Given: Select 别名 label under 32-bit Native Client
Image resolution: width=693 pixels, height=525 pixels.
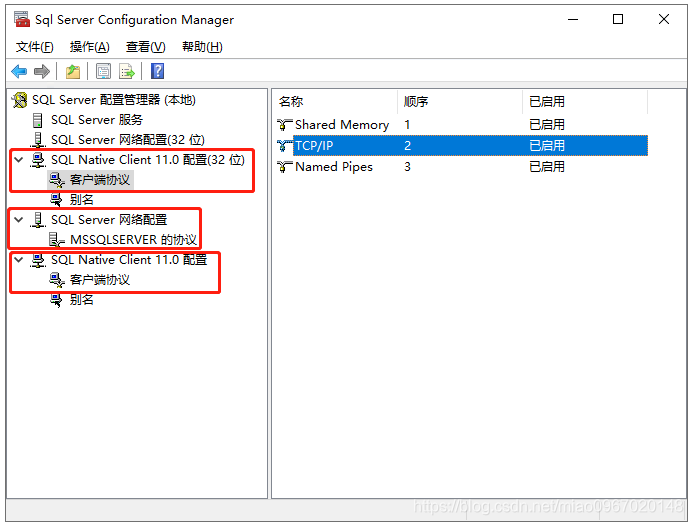Looking at the screenshot, I should click(82, 200).
